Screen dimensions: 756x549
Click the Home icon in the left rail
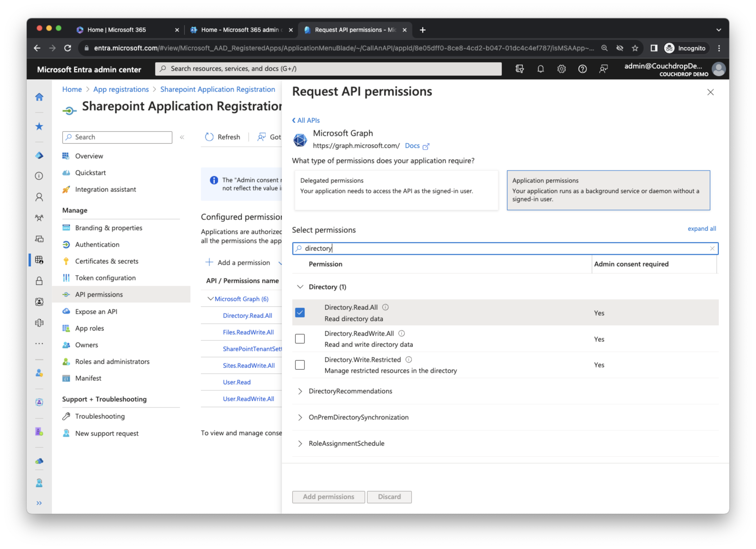coord(39,97)
